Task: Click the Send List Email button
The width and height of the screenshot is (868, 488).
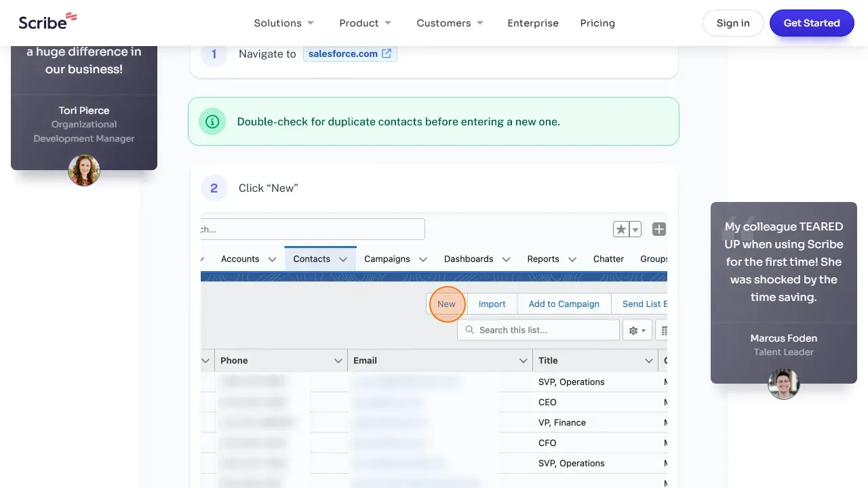Action: tap(639, 304)
